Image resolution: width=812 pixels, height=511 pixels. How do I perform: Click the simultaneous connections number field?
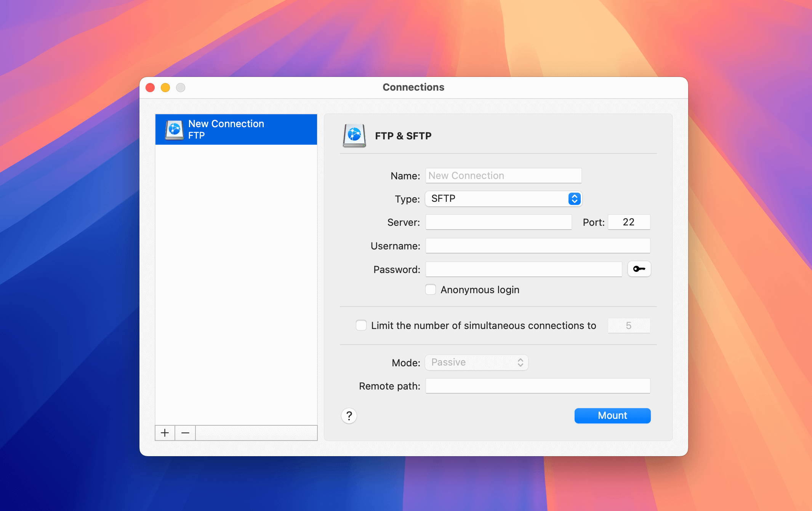pyautogui.click(x=629, y=325)
